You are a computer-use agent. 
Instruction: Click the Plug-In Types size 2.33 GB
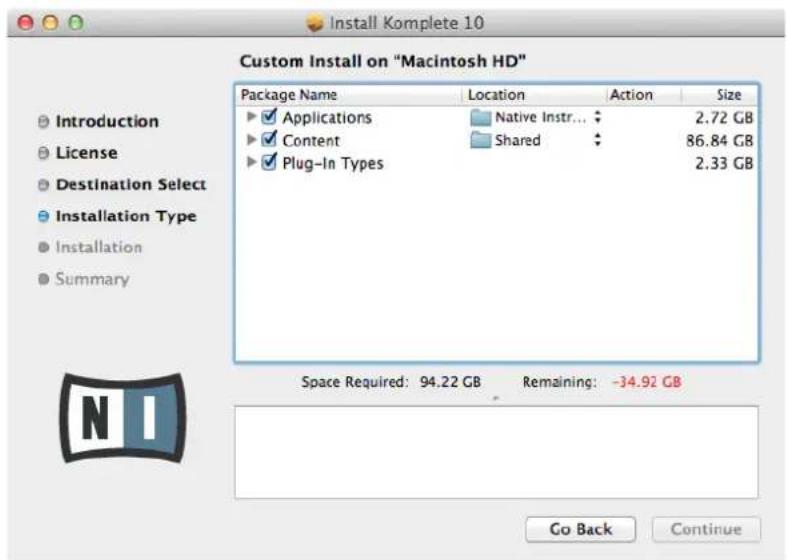click(x=724, y=163)
